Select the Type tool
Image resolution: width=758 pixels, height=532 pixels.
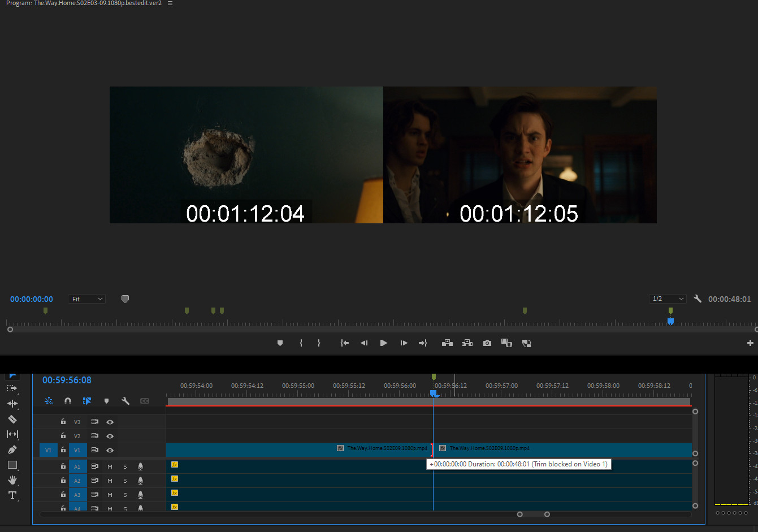pos(12,495)
